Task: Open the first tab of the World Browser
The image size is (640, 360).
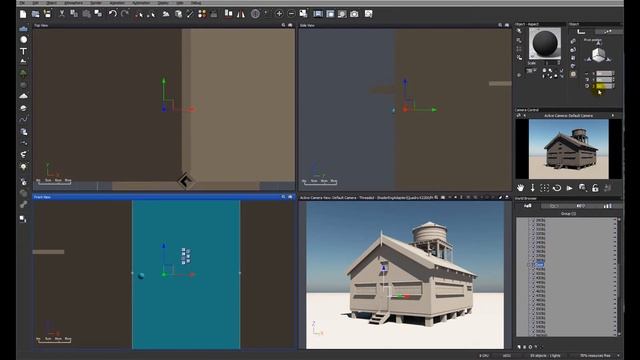Action: coord(527,206)
